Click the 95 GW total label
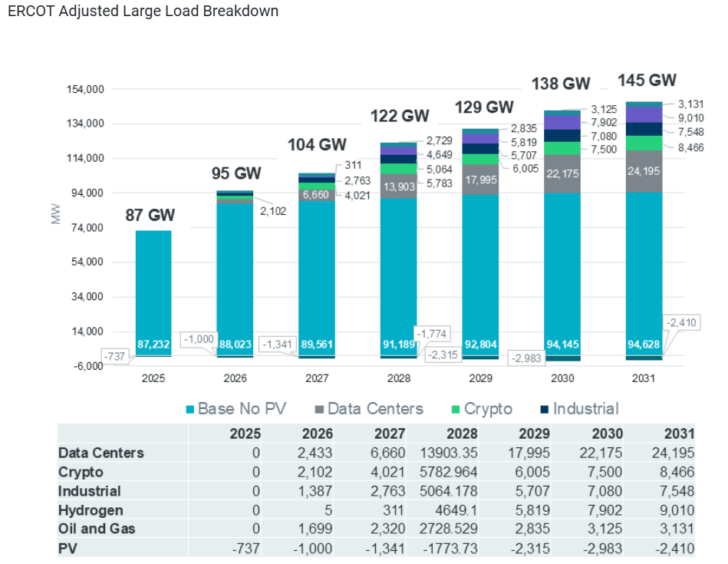This screenshot has width=728, height=564. [x=236, y=173]
